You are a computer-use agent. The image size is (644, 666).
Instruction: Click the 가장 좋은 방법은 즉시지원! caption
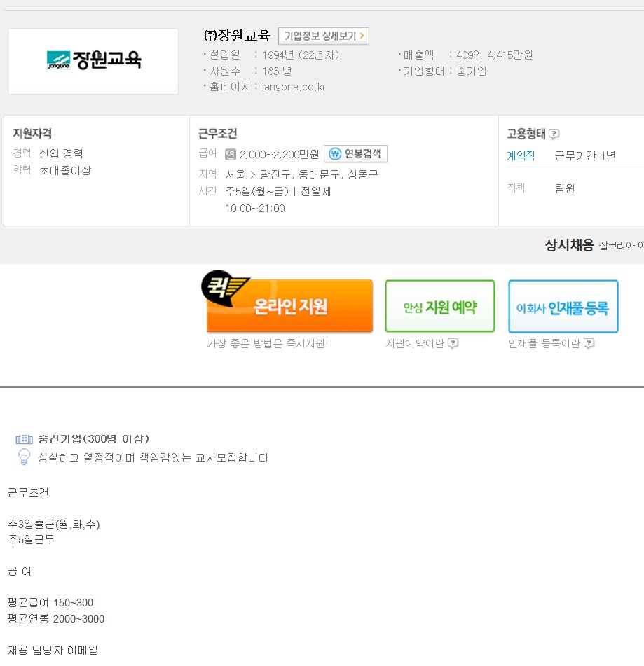[268, 343]
